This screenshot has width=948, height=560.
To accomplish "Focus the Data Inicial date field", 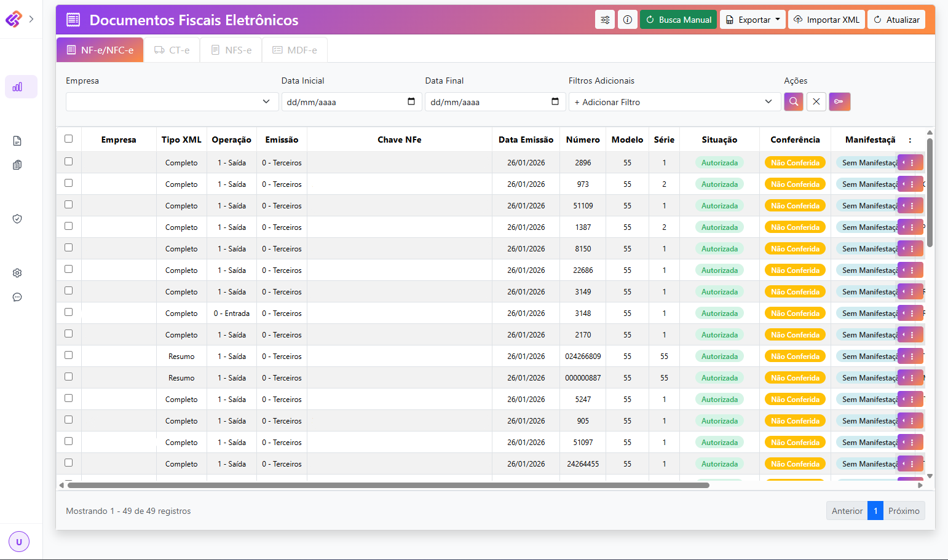I will (x=352, y=101).
